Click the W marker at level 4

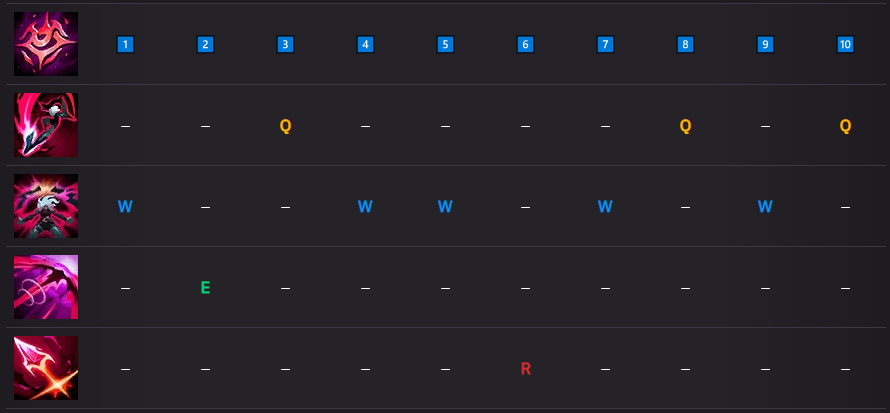(365, 207)
